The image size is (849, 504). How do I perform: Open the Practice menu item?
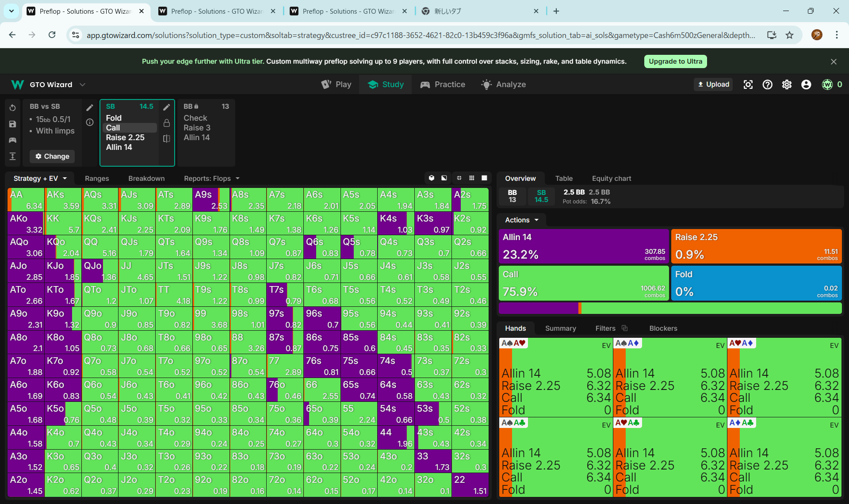pos(443,84)
